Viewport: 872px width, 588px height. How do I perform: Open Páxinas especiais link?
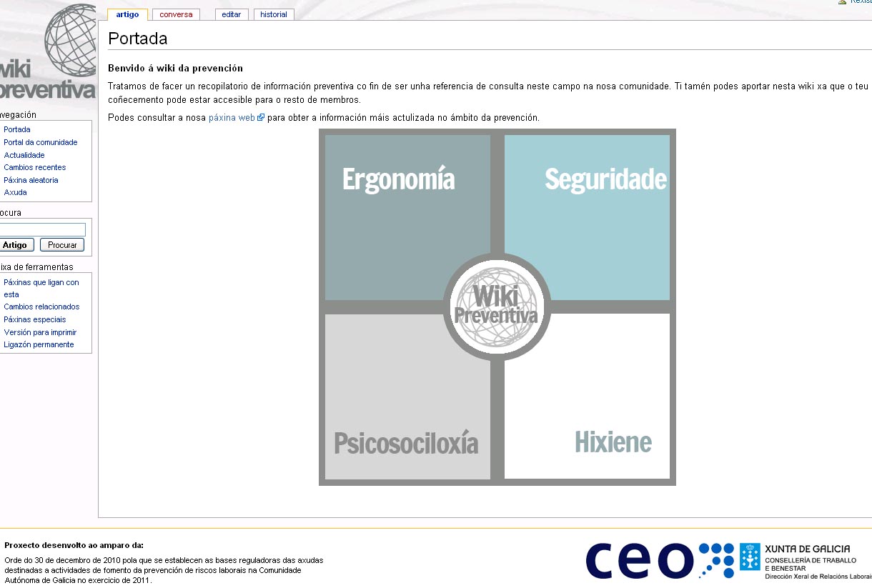(34, 319)
